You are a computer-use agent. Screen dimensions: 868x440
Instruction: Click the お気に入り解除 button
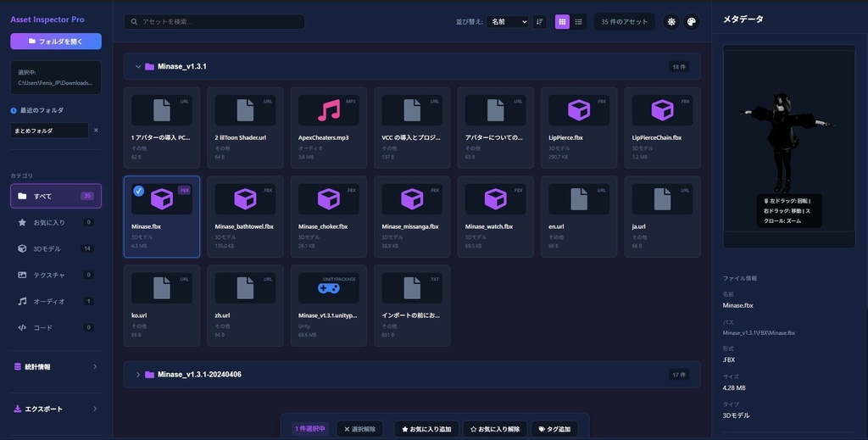(495, 429)
